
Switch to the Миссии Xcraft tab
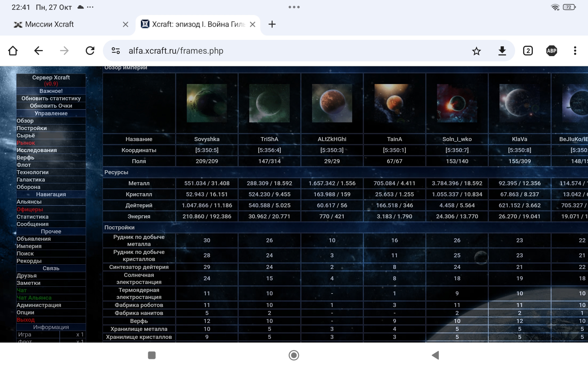point(50,24)
